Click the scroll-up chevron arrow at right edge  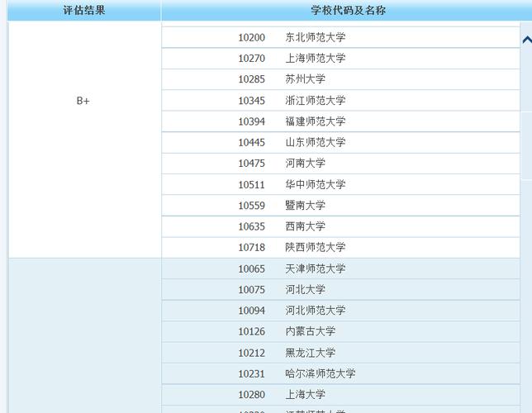527,40
